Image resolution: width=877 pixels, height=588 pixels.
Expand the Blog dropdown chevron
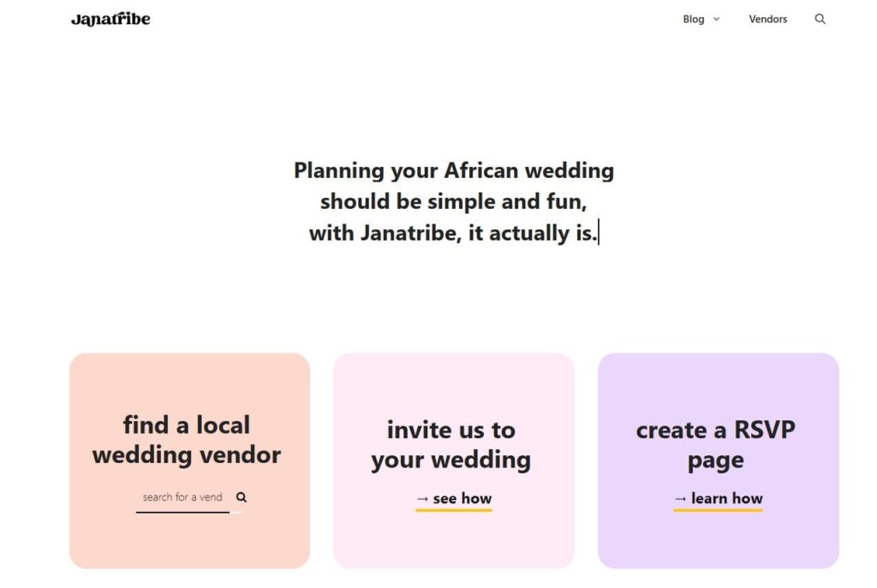pos(717,19)
